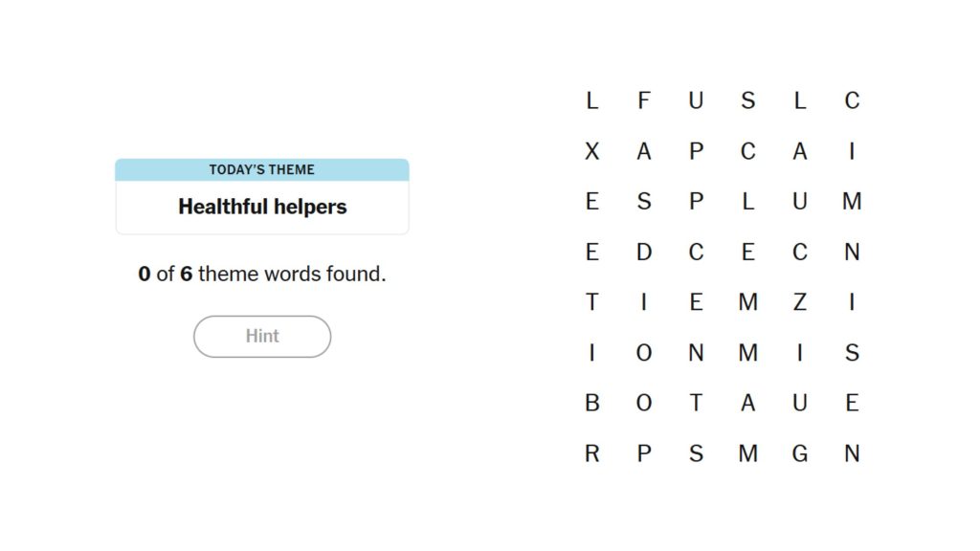Select the N between O and M
Screen dimensions: 980x551
696,352
